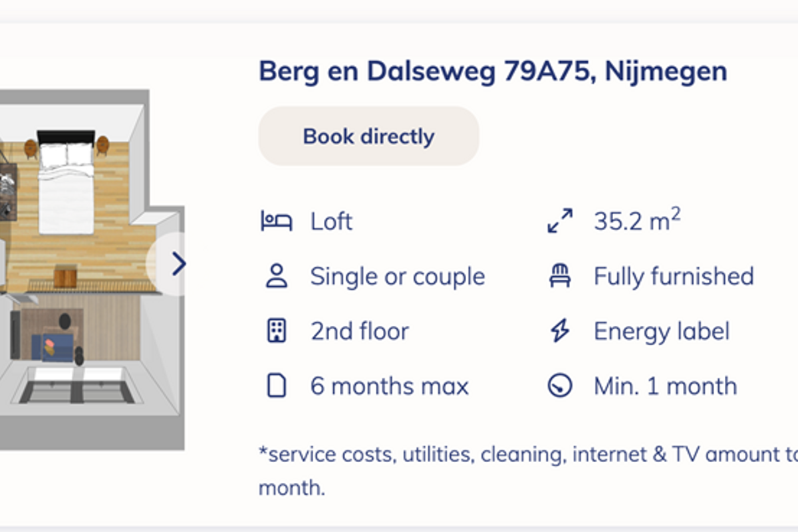
Task: Click the service costs footnote text
Action: 528,471
